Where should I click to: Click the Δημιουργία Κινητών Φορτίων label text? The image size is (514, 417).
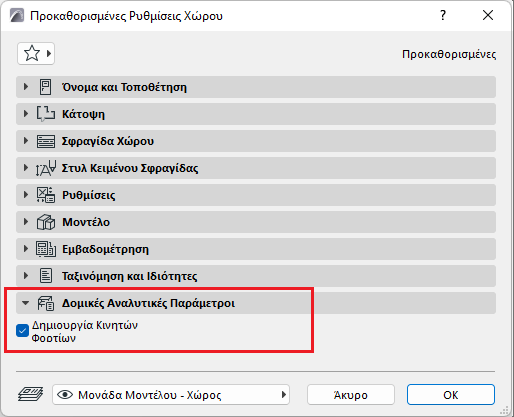click(85, 331)
